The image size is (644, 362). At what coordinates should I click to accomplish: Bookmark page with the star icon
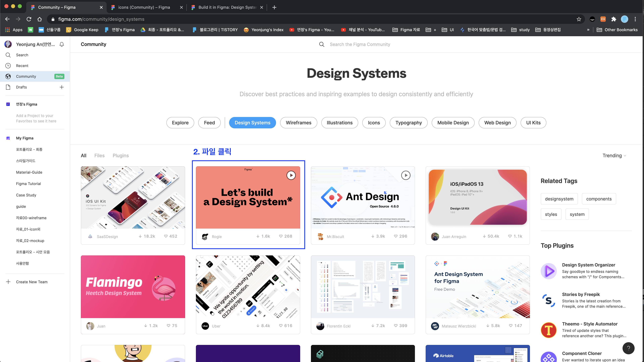579,19
